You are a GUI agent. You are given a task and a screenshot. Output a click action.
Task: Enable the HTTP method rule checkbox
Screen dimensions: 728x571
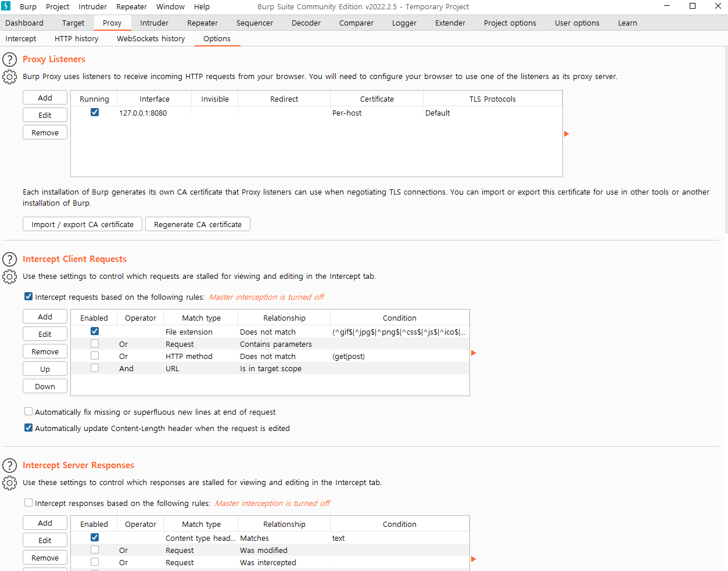click(95, 355)
